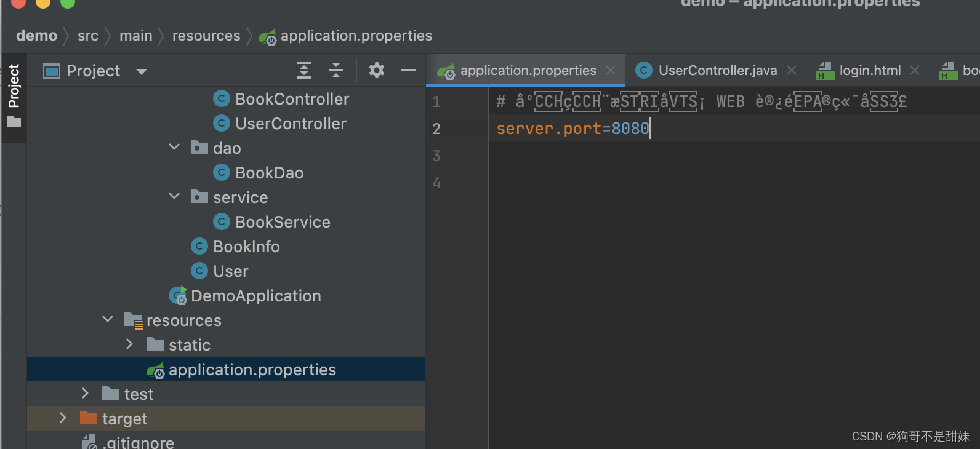Click the garbled comment on line 1
980x449 pixels.
click(x=702, y=101)
